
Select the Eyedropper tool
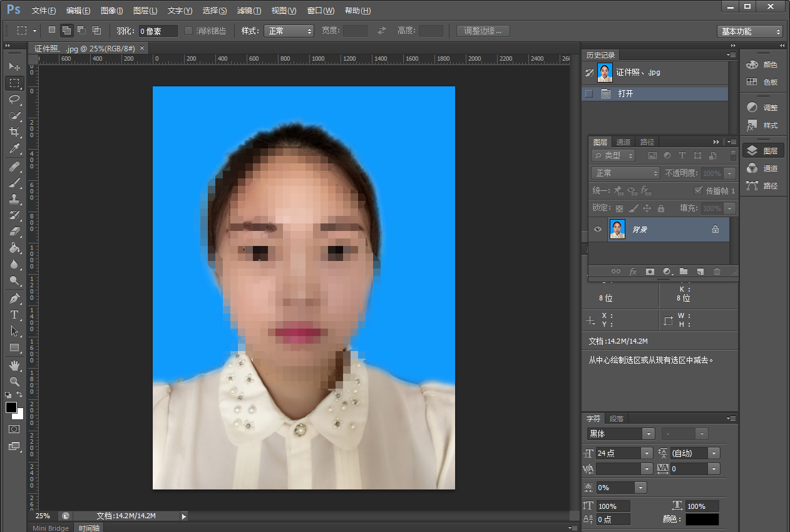tap(14, 148)
